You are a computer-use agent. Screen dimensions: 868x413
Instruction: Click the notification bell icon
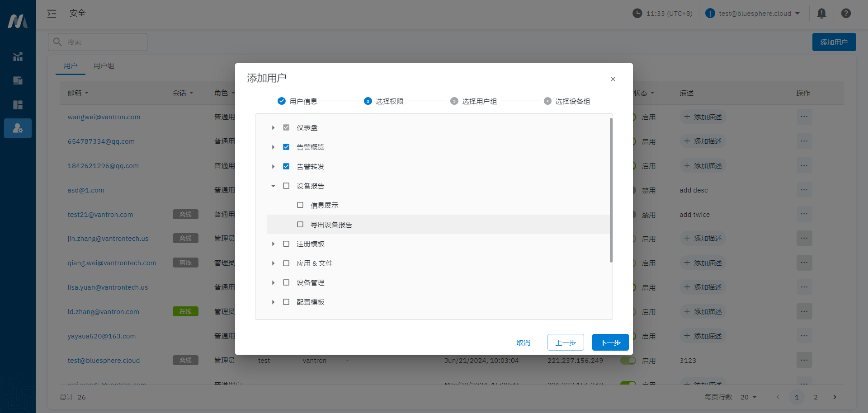click(821, 14)
